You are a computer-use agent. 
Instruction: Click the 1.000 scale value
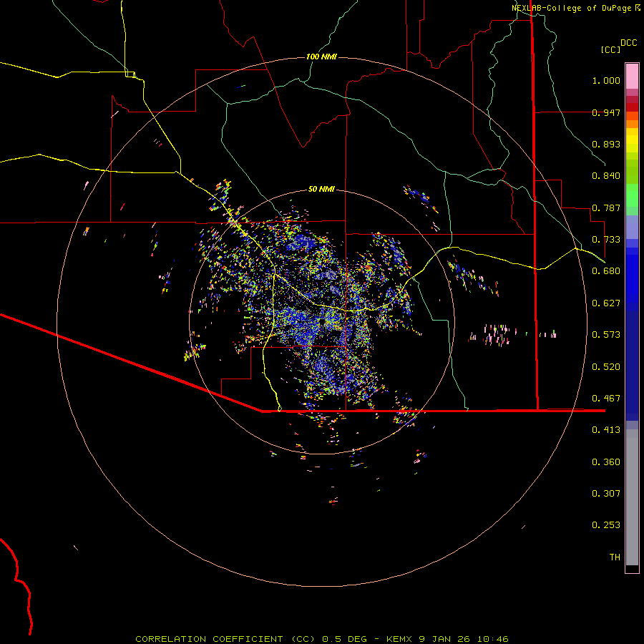coord(606,80)
